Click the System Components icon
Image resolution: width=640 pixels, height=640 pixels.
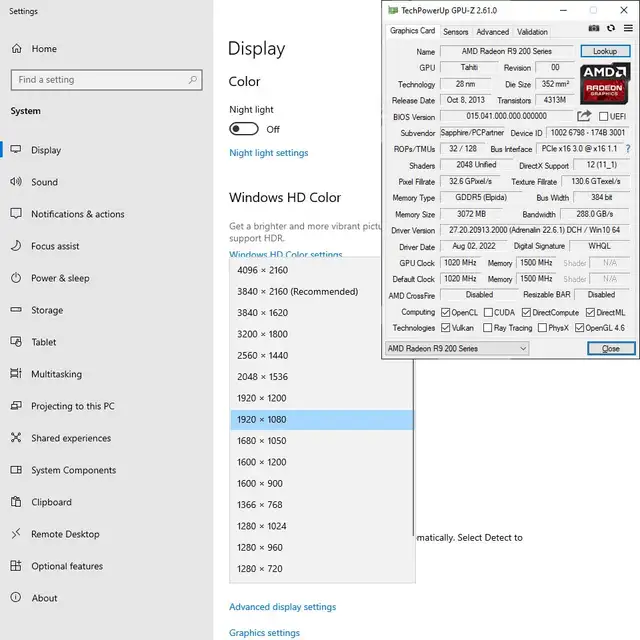[16, 470]
